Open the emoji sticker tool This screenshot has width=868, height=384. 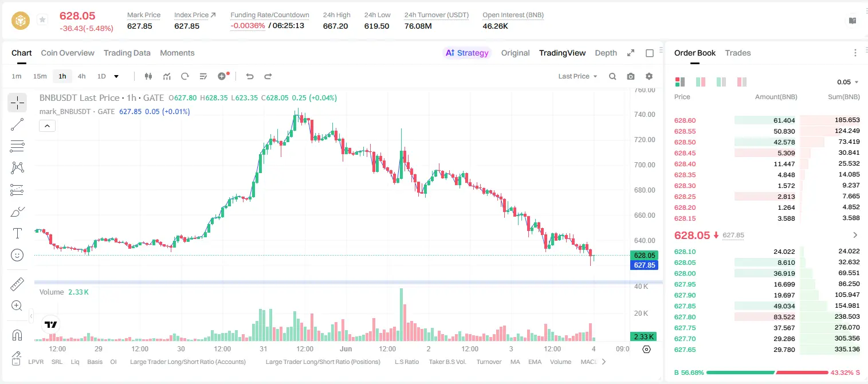tap(17, 255)
